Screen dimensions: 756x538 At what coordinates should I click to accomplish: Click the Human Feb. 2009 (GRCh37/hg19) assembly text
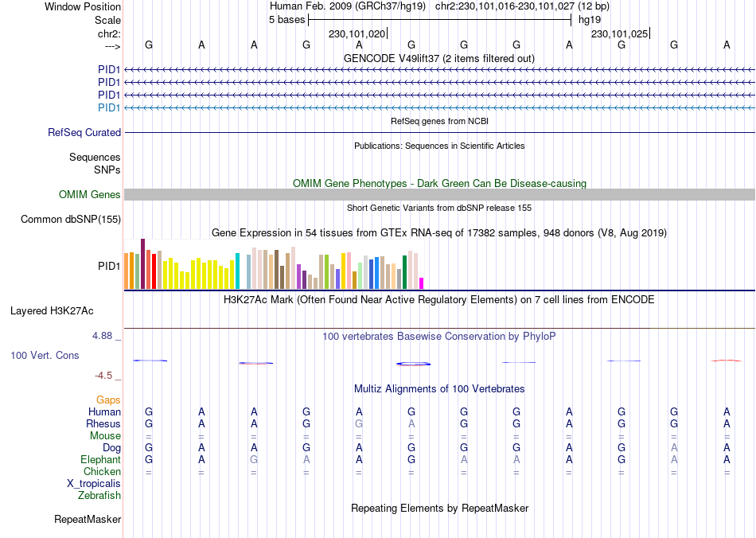(x=348, y=6)
